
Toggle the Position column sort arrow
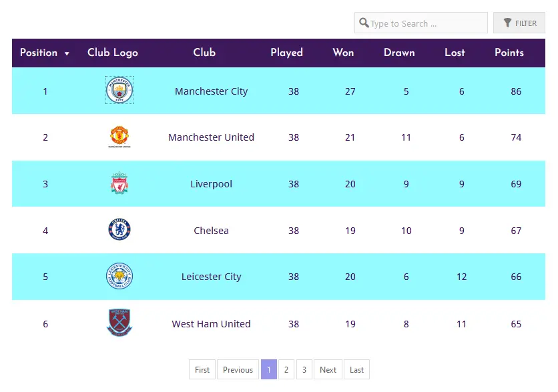[67, 53]
